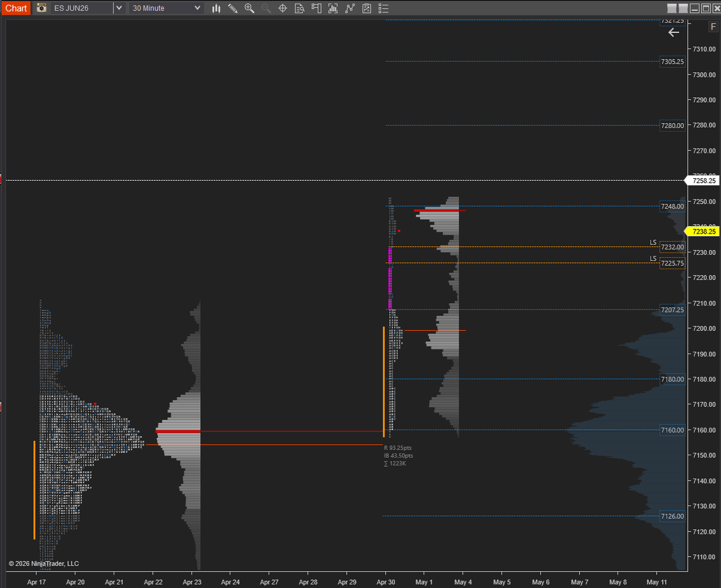Toggle the crosshair cursor icon

tap(283, 8)
